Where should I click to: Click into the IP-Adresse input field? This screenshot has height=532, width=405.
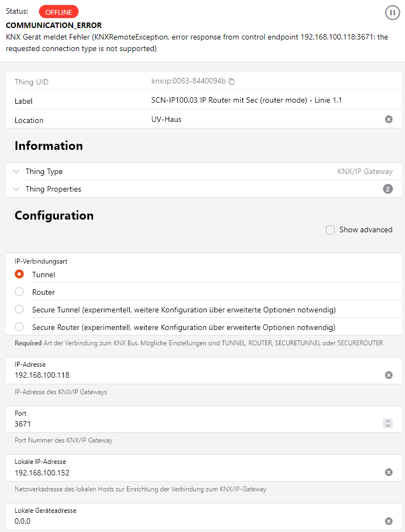[x=192, y=375]
